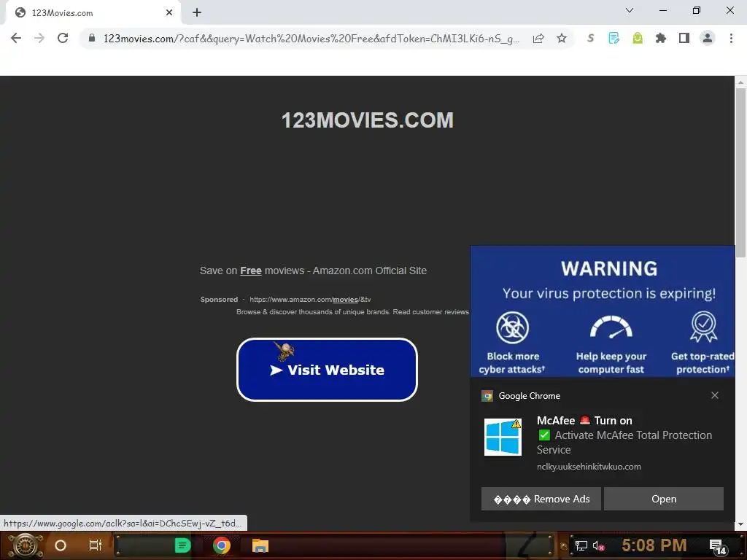Close the 123Movies.com tab

tap(169, 12)
